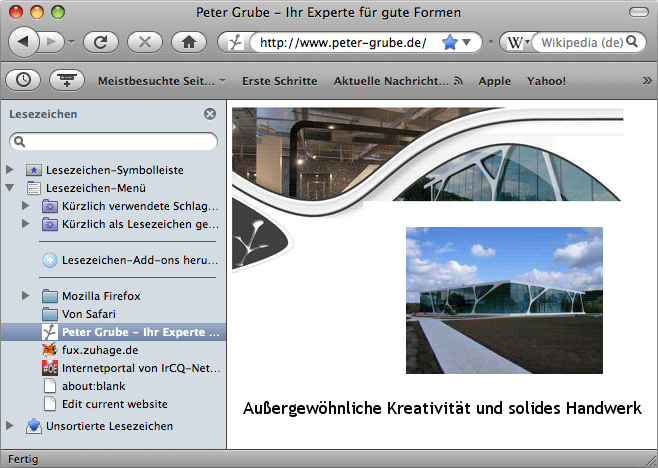The image size is (658, 468).
Task: Open the URL history dropdown arrow
Action: (466, 42)
